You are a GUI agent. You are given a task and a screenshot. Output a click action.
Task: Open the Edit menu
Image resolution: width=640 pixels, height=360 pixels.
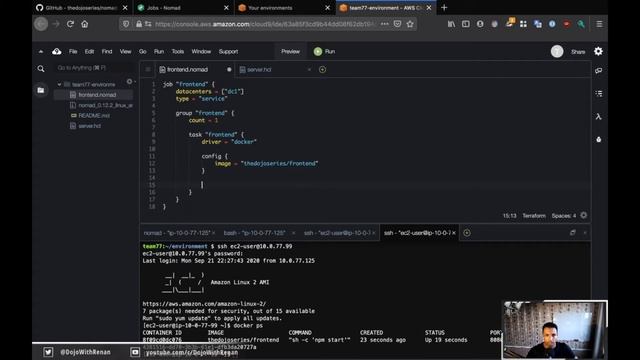pyautogui.click(x=89, y=51)
